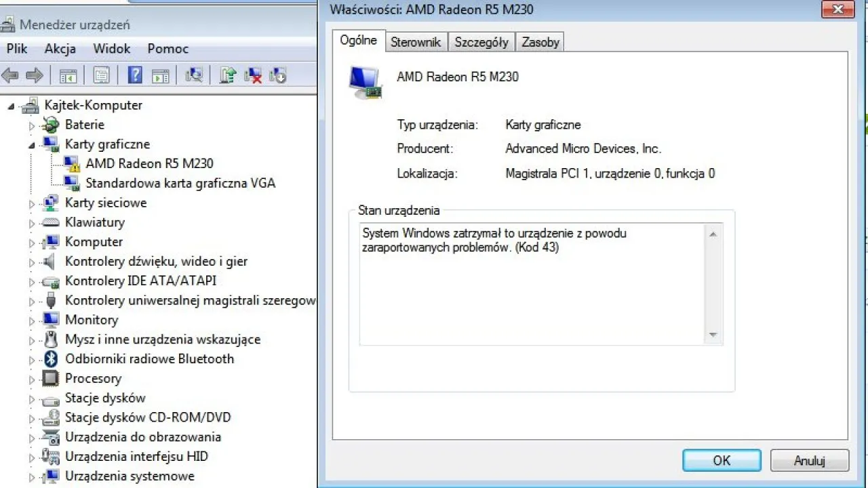
Task: Open the Widok menu
Action: [x=111, y=49]
